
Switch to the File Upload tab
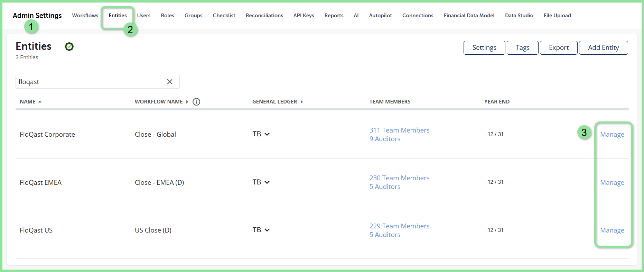[x=557, y=16]
